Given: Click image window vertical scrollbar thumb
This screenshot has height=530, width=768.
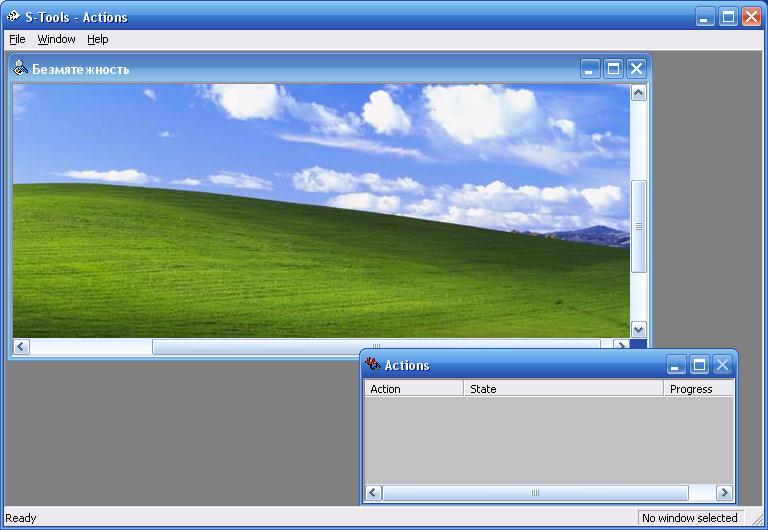Looking at the screenshot, I should click(x=638, y=226).
